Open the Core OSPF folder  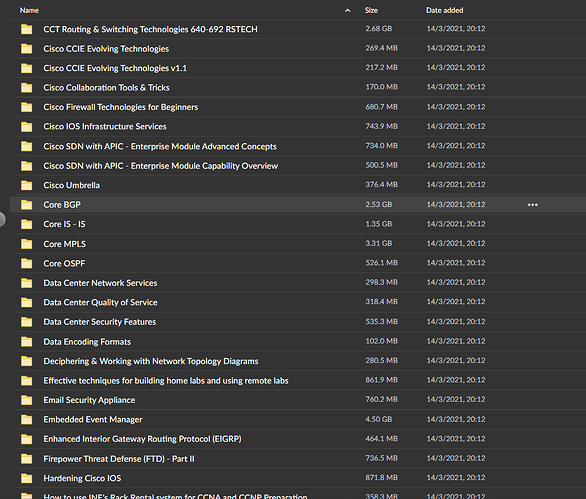tap(64, 263)
